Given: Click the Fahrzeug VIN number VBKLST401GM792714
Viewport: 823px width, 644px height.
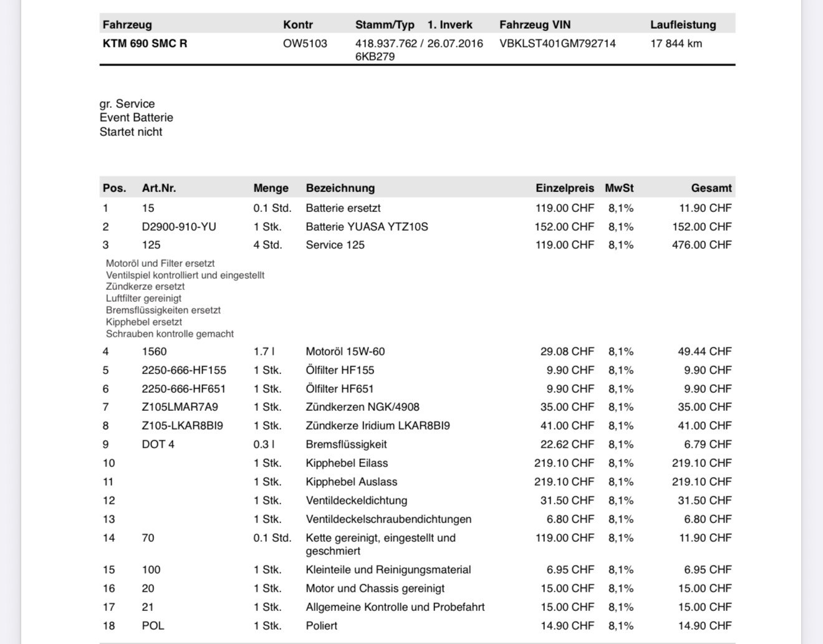Looking at the screenshot, I should pos(557,44).
